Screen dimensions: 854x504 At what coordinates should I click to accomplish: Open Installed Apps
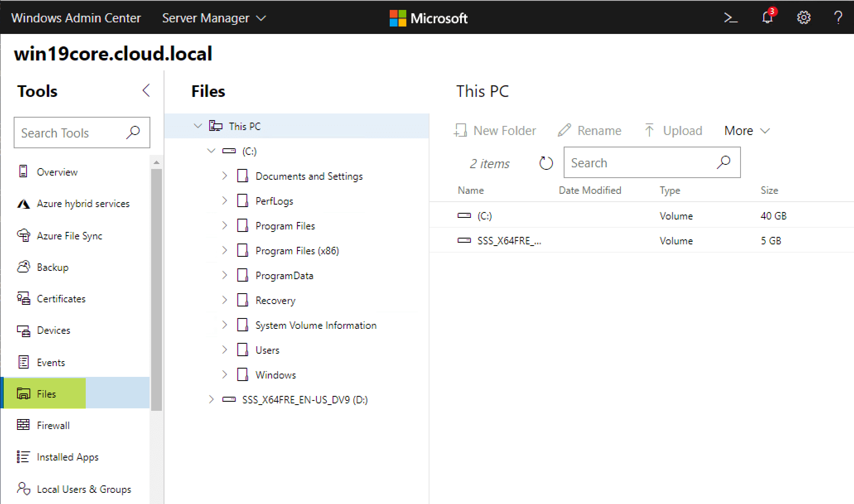pyautogui.click(x=68, y=457)
